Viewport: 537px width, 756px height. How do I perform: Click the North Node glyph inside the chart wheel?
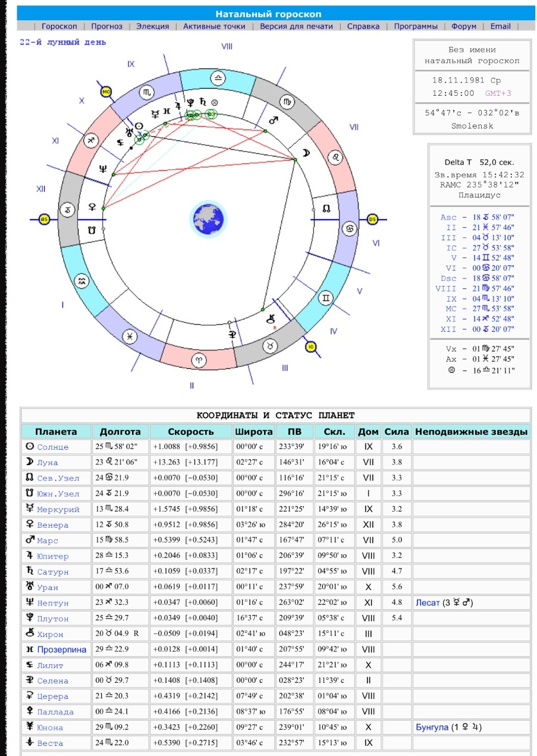[x=326, y=209]
